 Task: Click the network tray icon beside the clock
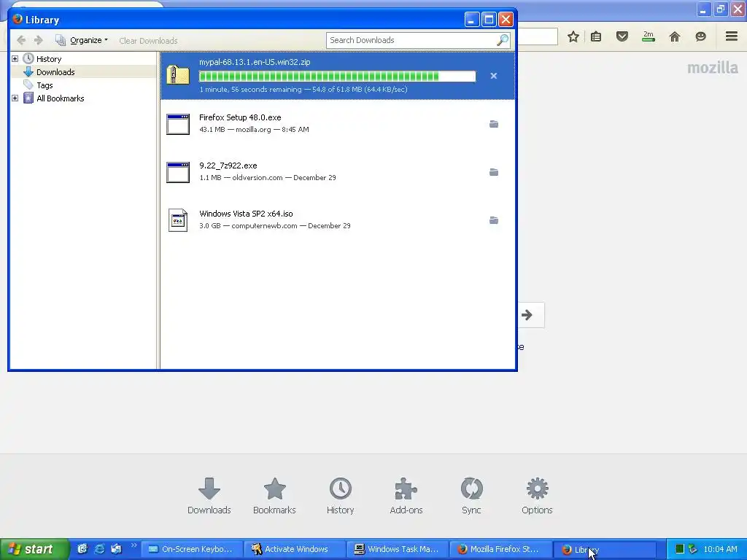(x=693, y=549)
